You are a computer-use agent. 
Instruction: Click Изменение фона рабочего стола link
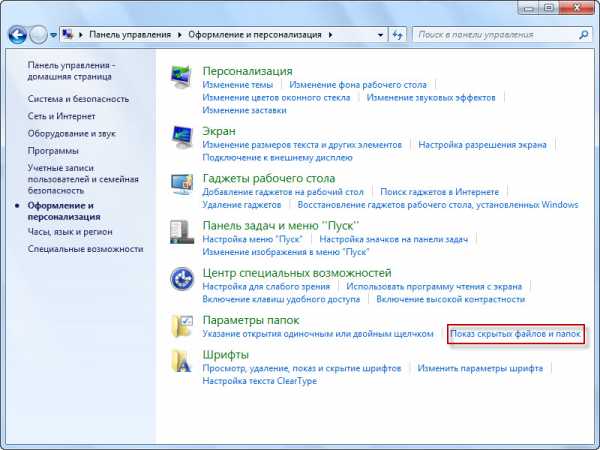tap(358, 85)
